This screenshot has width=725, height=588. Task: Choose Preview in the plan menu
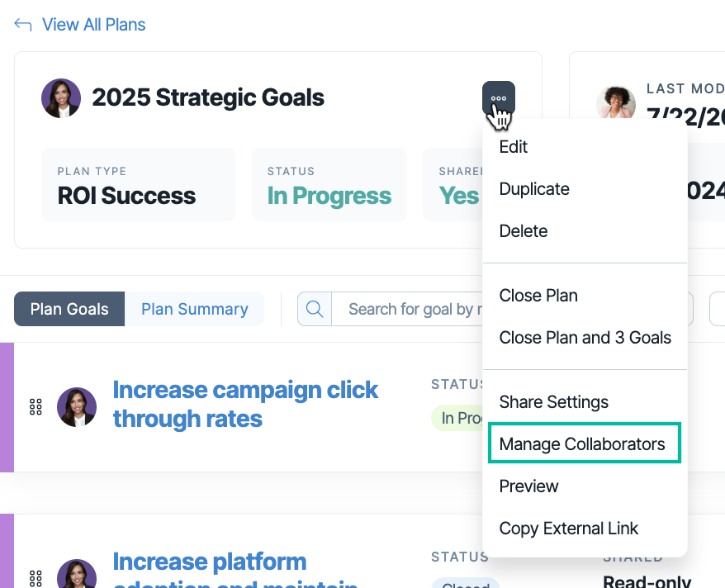(528, 486)
